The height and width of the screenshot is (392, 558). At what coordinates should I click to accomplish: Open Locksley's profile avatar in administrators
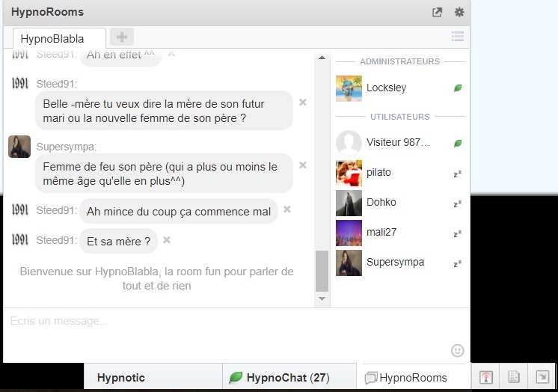[x=349, y=88]
